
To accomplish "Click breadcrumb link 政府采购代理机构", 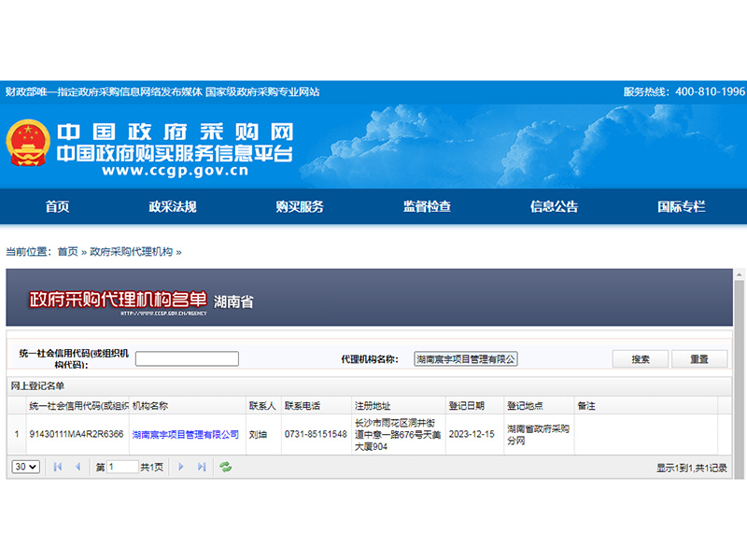I will coord(131,251).
